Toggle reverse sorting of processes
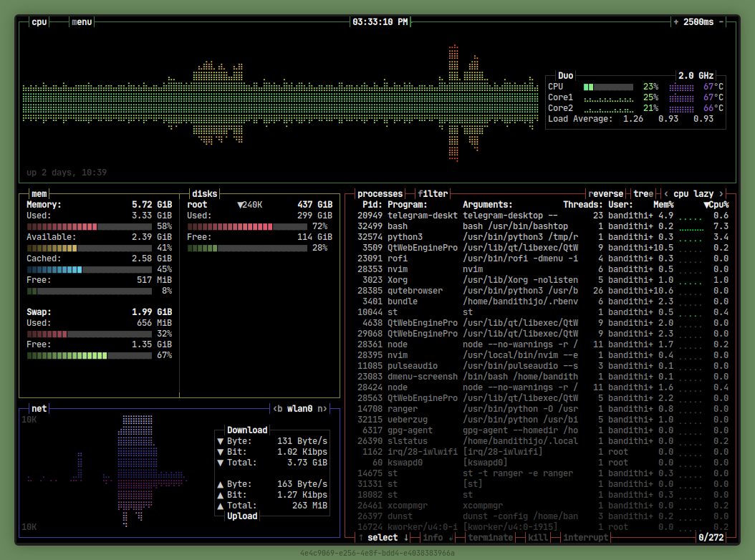Viewport: 755px width, 560px height. [x=605, y=194]
